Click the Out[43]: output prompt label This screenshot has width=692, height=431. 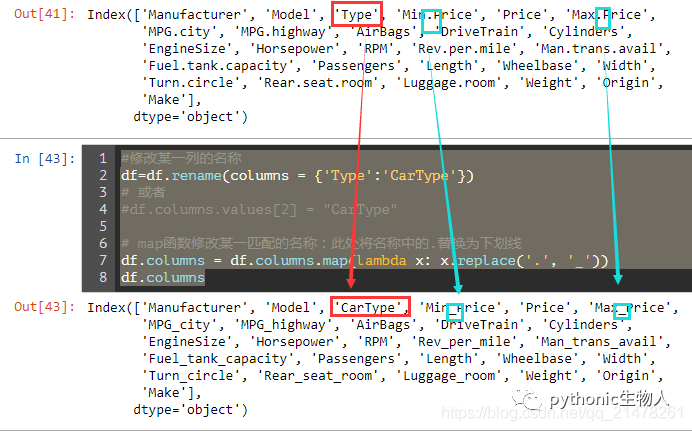(x=44, y=307)
